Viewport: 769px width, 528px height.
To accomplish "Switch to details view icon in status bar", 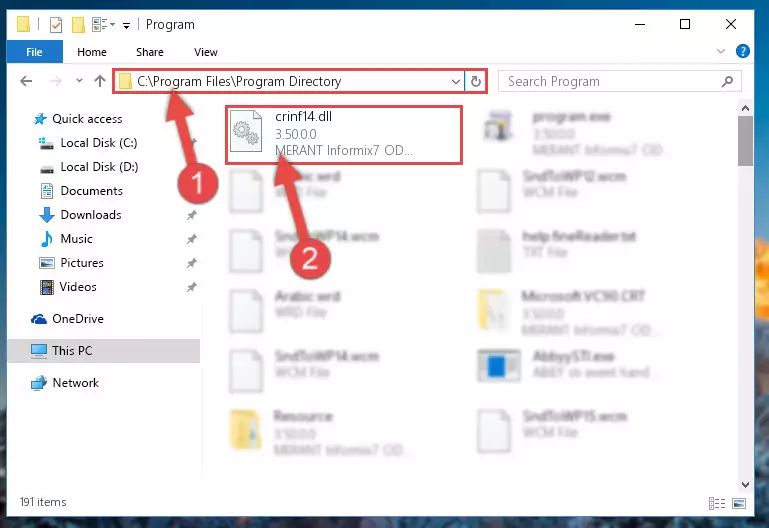I will (x=717, y=503).
